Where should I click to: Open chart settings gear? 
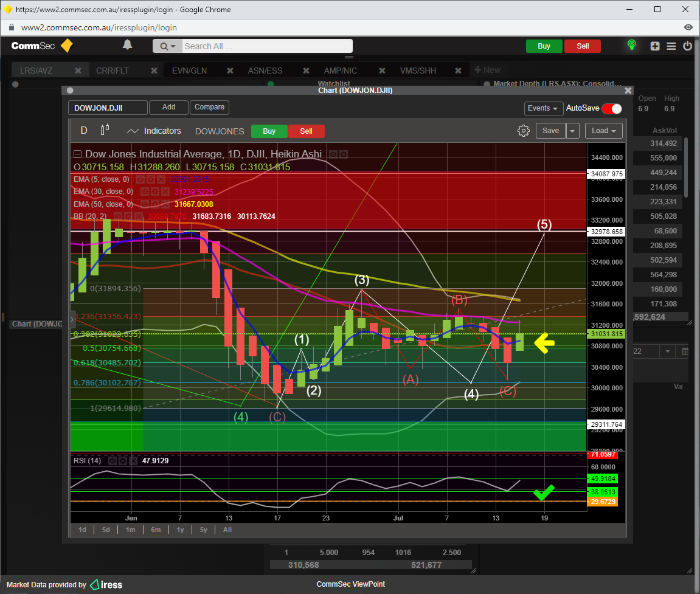[523, 131]
